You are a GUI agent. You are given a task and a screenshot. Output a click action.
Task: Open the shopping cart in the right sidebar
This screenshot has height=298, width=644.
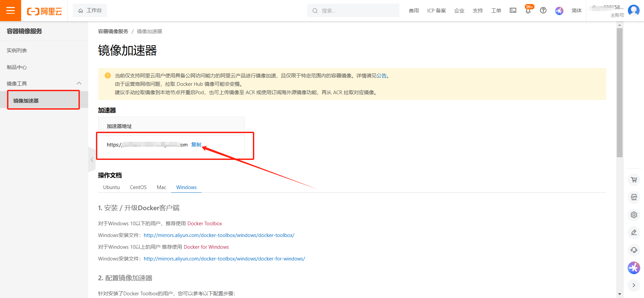pos(634,180)
